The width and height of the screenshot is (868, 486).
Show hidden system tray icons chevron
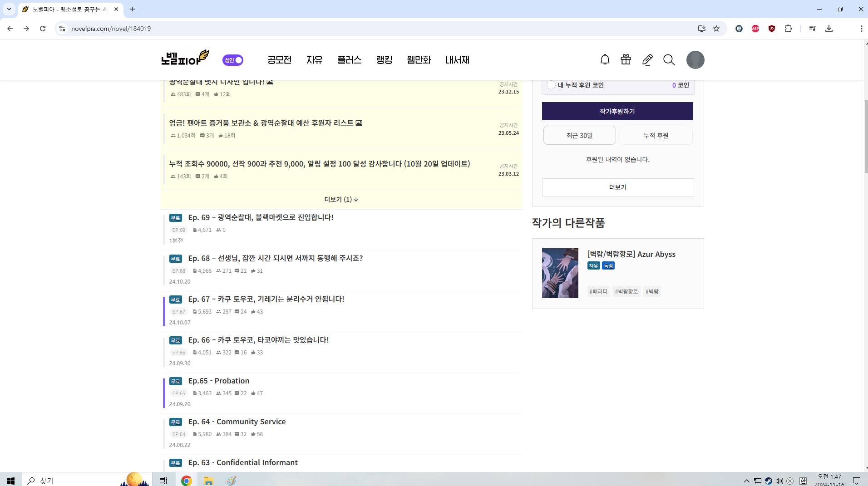coord(746,481)
